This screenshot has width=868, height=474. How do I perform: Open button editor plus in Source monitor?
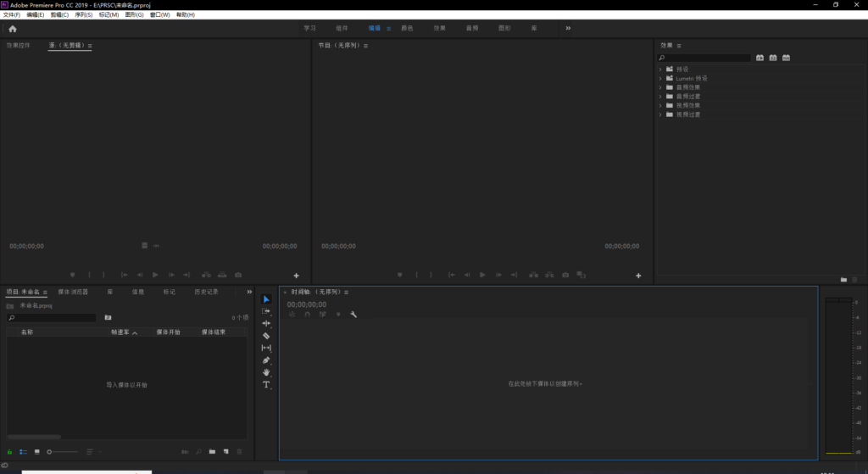296,276
